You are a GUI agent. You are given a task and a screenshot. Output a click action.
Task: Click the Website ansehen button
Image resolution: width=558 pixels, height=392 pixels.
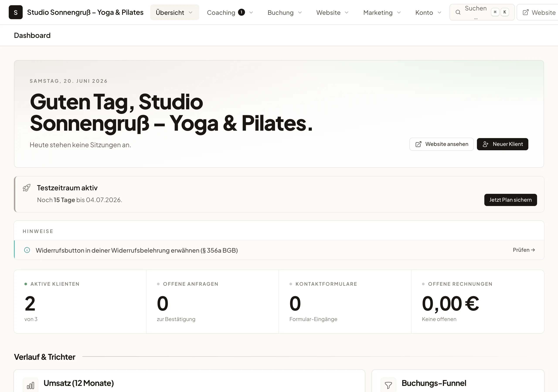pyautogui.click(x=441, y=144)
